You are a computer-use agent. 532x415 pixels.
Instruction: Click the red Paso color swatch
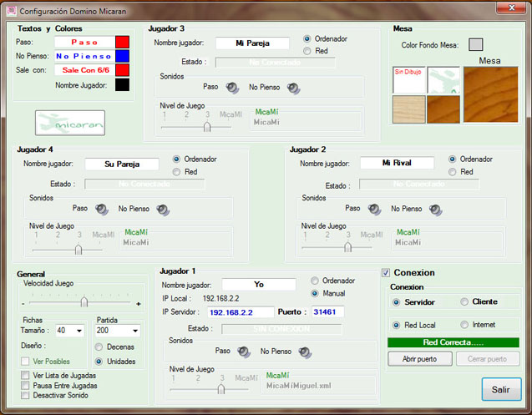click(x=122, y=42)
